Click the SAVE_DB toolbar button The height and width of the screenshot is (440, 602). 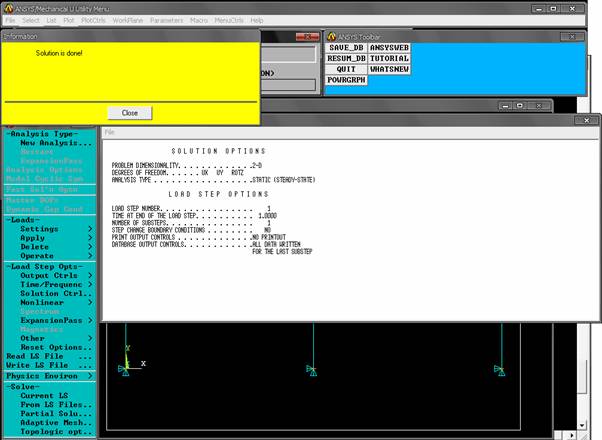coord(346,48)
